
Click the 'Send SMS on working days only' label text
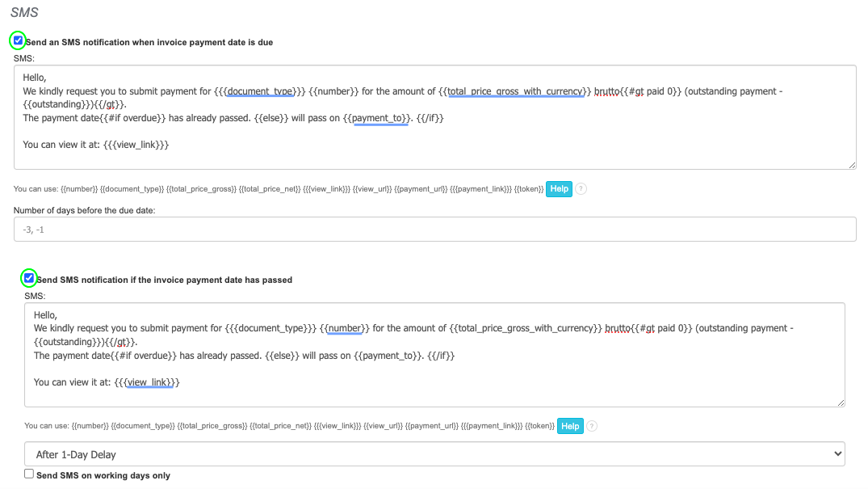pyautogui.click(x=103, y=475)
